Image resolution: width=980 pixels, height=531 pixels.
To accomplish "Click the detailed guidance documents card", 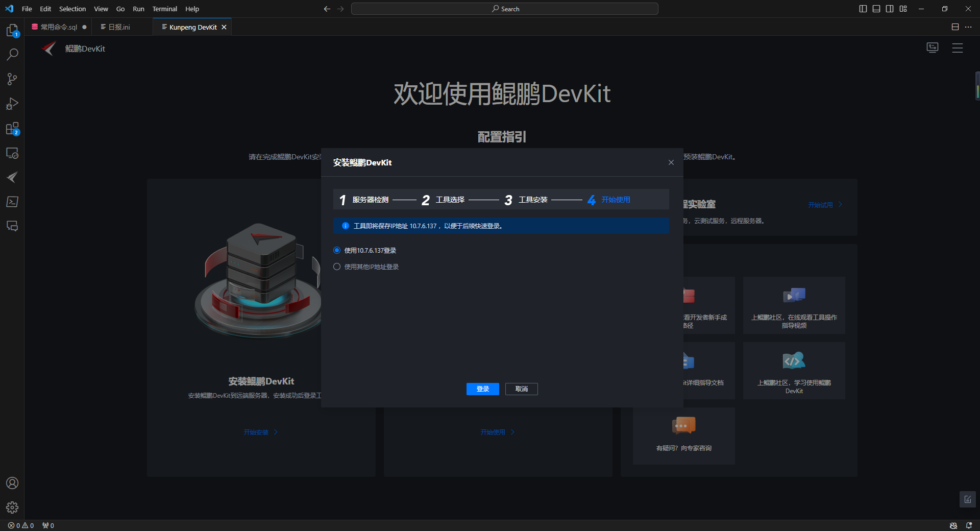I will pyautogui.click(x=709, y=371).
